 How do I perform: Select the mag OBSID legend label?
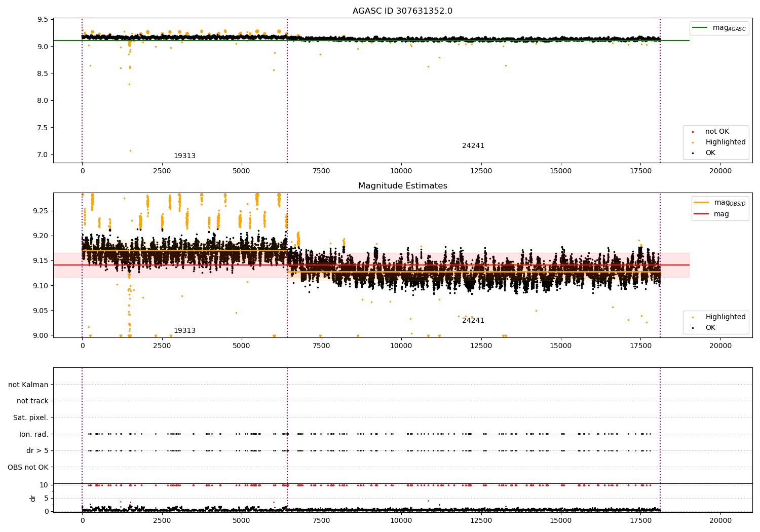point(730,203)
